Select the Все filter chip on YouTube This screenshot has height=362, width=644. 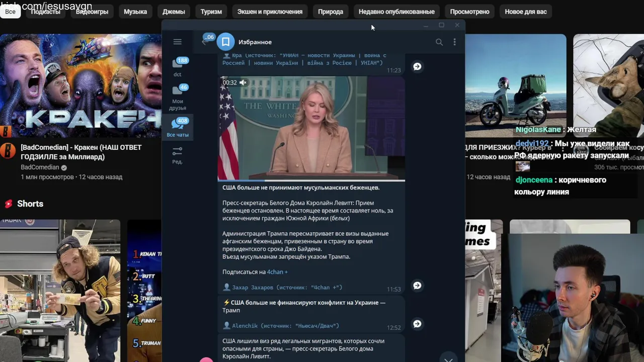10,12
